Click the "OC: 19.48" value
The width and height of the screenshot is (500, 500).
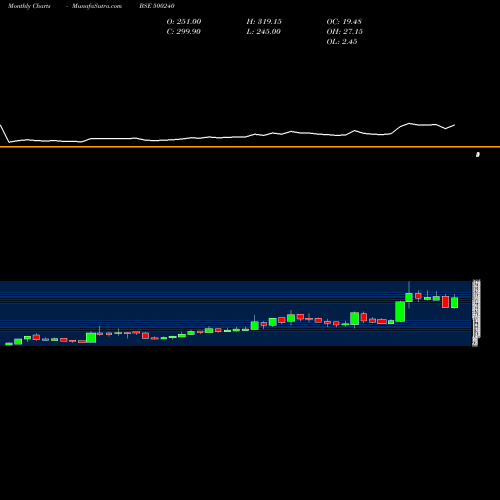(344, 22)
